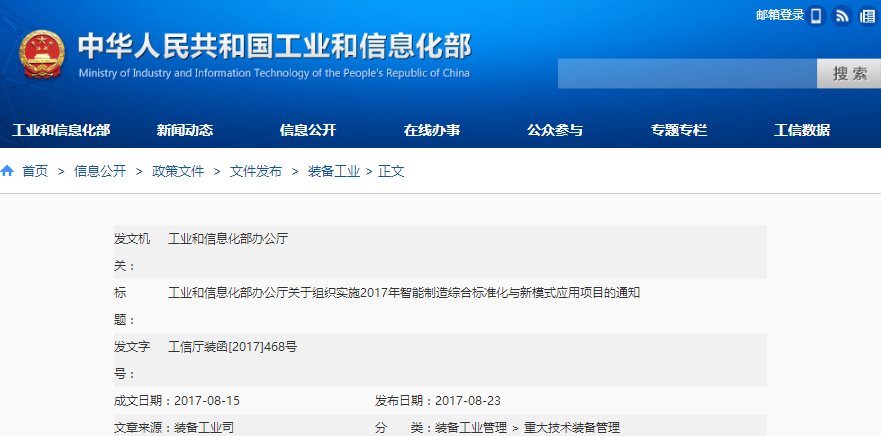This screenshot has width=881, height=436.
Task: Click the 发文机关 label
Action: (132, 252)
